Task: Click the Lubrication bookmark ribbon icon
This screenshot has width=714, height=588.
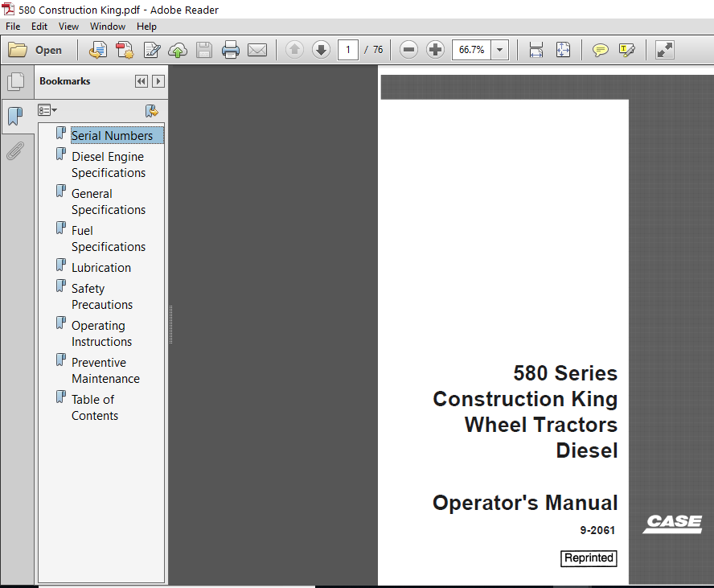Action: [x=61, y=265]
